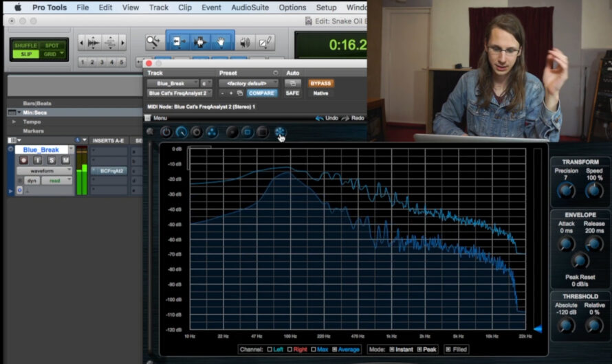Open the Blue Cat's FreqAnalyst 2 plugin selector

[x=179, y=93]
